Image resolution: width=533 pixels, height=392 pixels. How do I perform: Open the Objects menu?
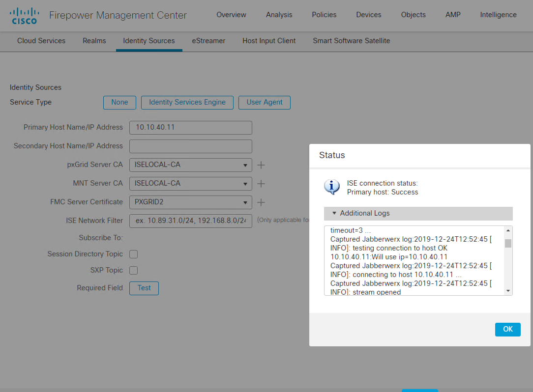tap(414, 15)
